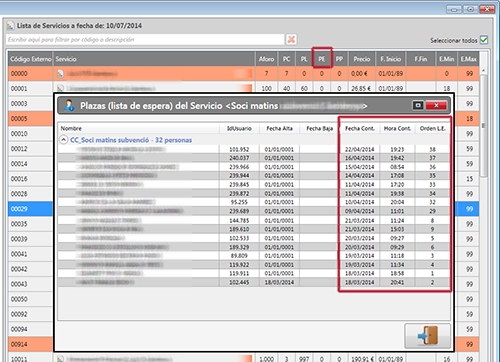Select service row 00092

click(x=30, y=314)
